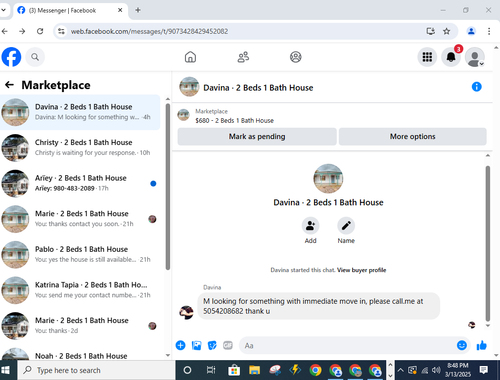Open the Facebook search magnifier
This screenshot has width=500, height=380.
point(35,57)
